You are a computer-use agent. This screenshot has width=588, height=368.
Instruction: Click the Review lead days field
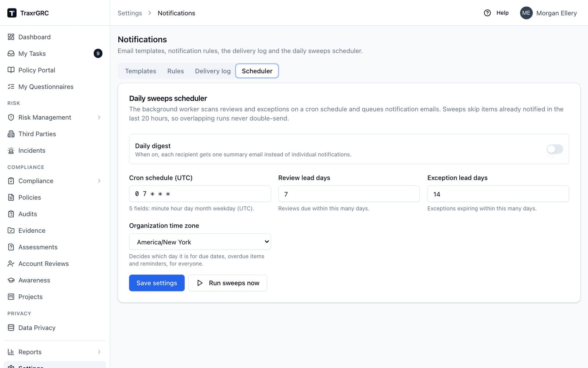click(x=349, y=194)
